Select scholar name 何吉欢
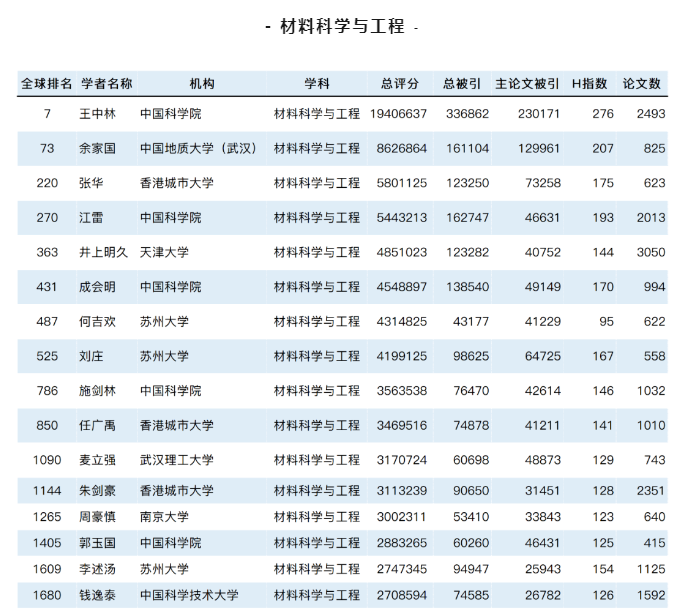The width and height of the screenshot is (682, 612). tap(97, 322)
